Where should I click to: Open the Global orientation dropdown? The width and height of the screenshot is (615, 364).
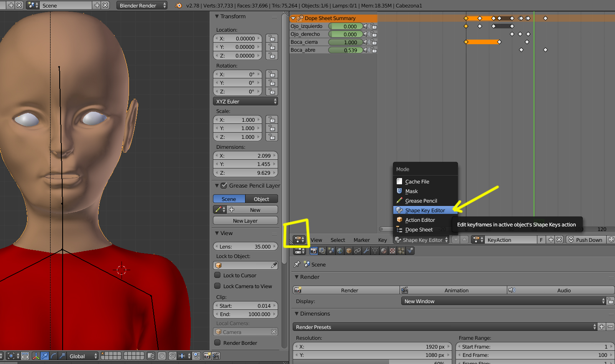pyautogui.click(x=83, y=356)
